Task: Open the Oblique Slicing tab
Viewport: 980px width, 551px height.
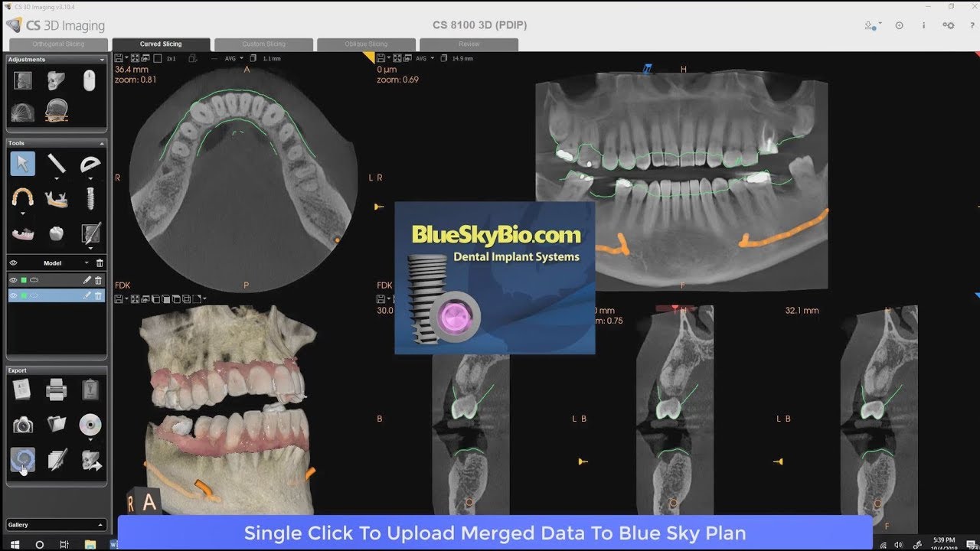Action: click(x=366, y=44)
